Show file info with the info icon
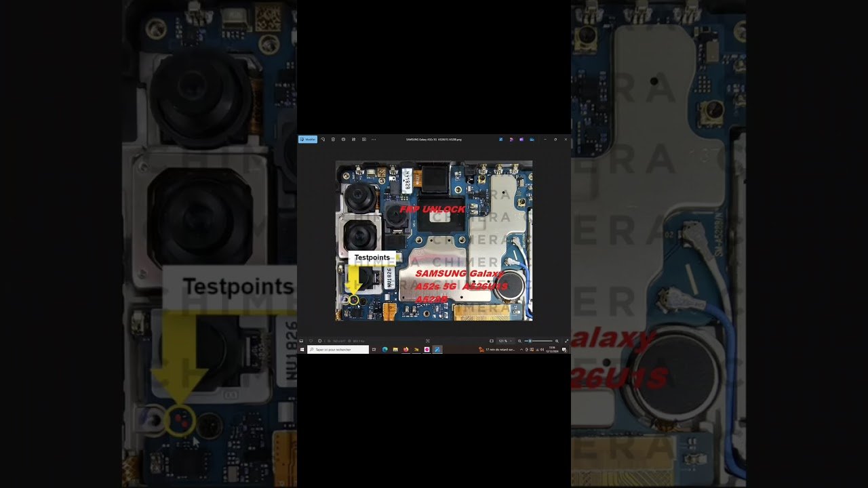Image resolution: width=868 pixels, height=488 pixels. 319,341
